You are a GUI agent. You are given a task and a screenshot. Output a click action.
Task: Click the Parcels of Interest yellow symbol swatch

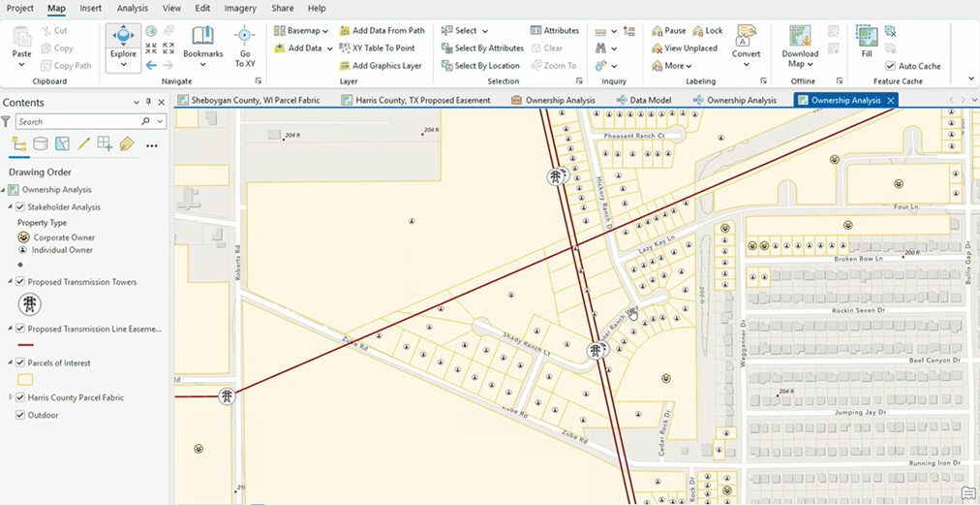pos(25,379)
